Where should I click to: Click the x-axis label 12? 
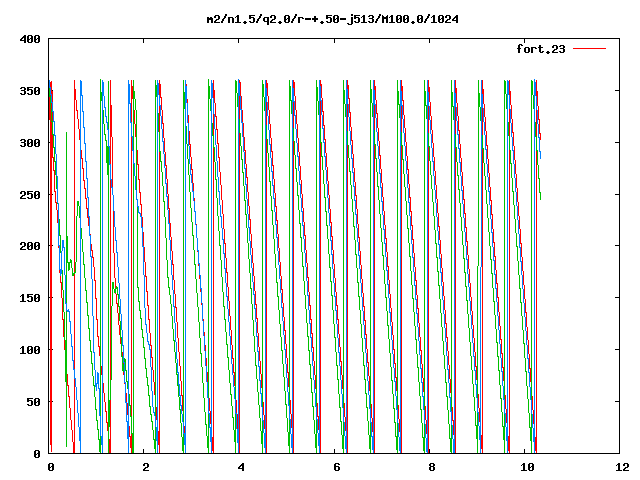coord(622,467)
